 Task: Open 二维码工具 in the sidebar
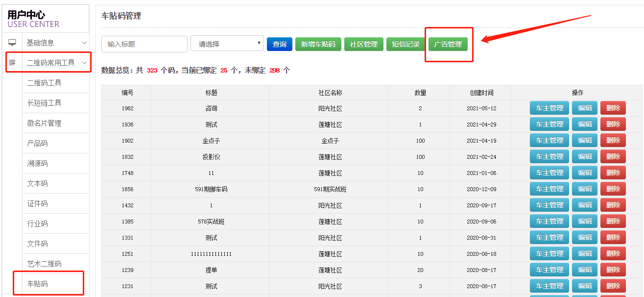(44, 83)
